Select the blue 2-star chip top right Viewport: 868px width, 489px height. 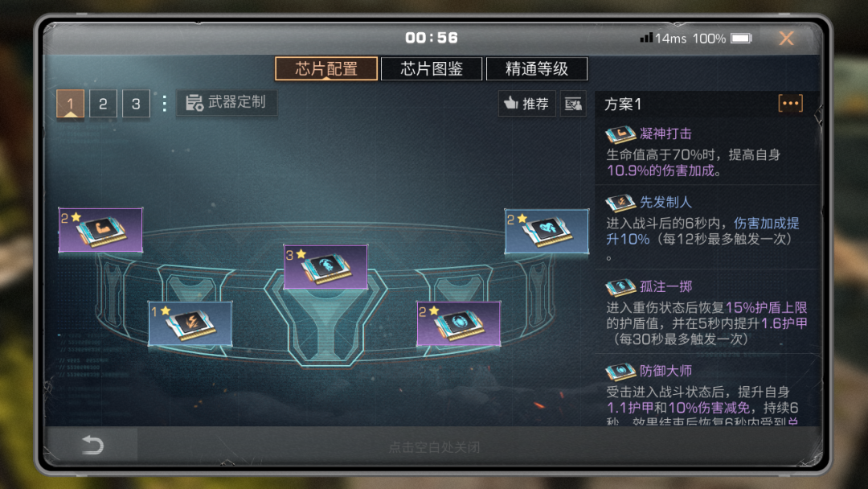coord(547,231)
